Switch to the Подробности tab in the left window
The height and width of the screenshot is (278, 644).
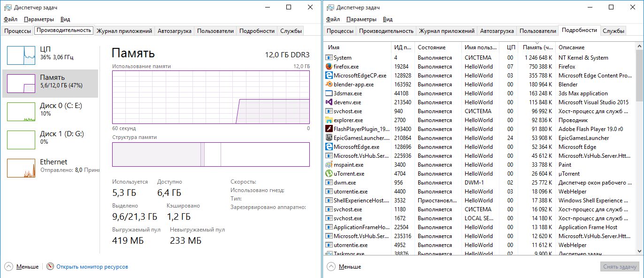pyautogui.click(x=257, y=31)
